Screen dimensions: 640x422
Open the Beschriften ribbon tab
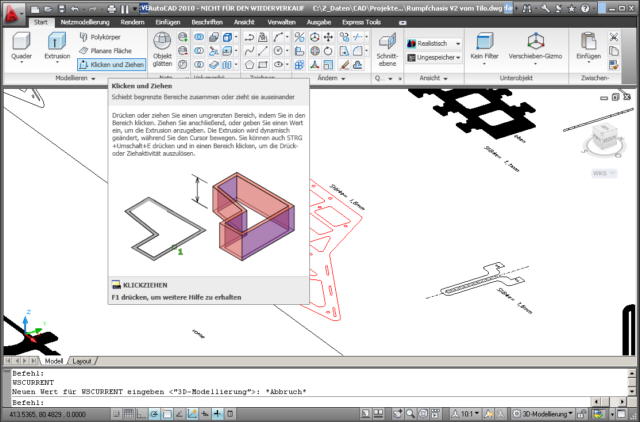pyautogui.click(x=207, y=22)
